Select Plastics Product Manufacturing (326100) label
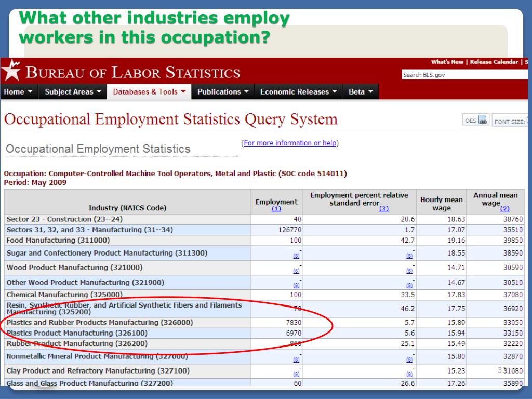The width and height of the screenshot is (532, 399). [77, 333]
